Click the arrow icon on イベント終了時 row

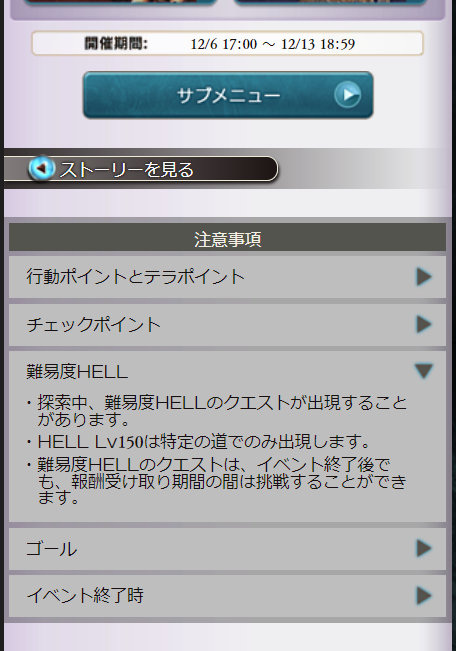(424, 596)
